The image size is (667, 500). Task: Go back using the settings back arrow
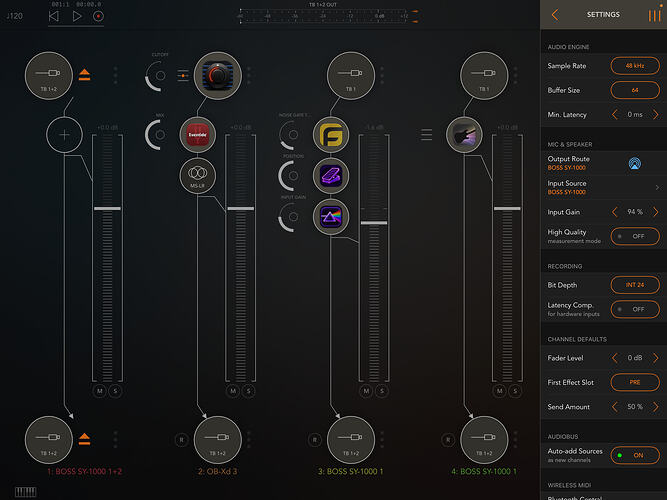(x=555, y=15)
